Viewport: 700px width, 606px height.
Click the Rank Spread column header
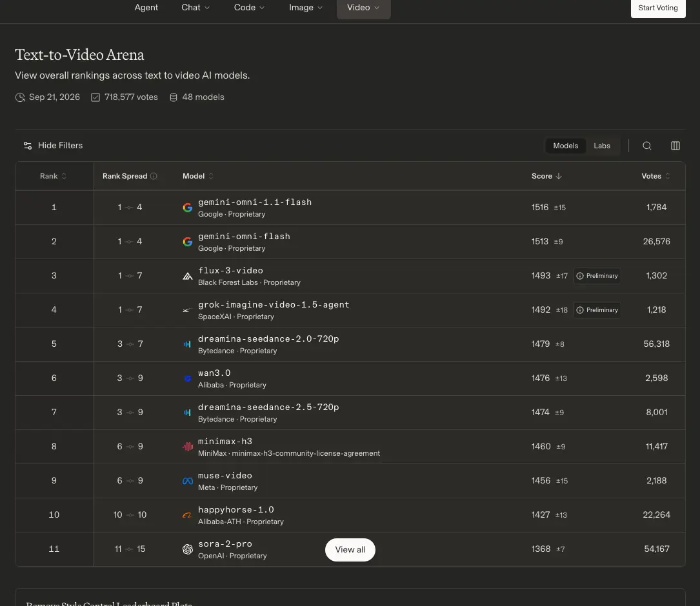(x=125, y=176)
